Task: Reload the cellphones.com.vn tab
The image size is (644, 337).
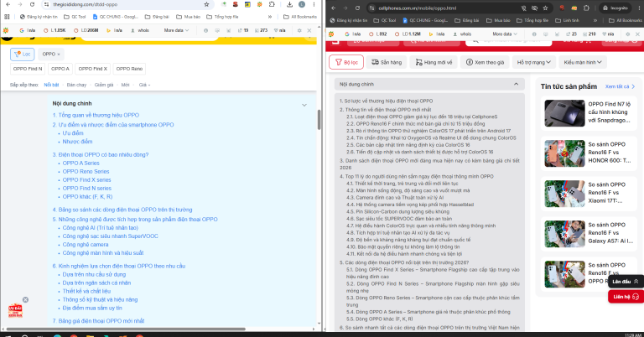Action: tap(358, 8)
